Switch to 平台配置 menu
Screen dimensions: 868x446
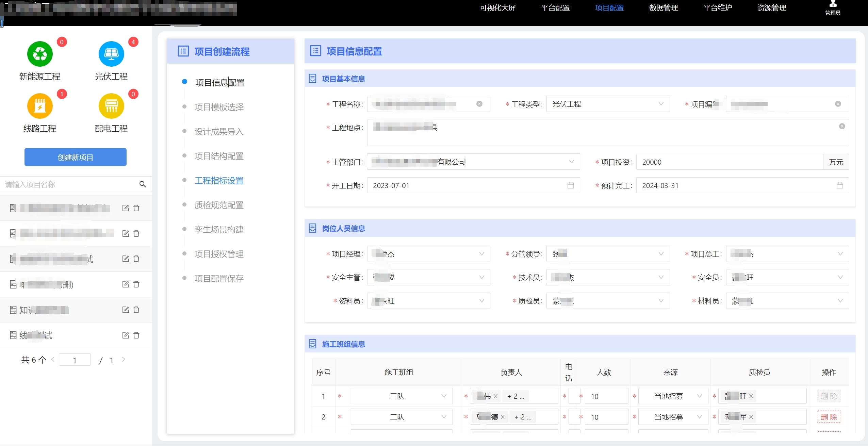555,7
